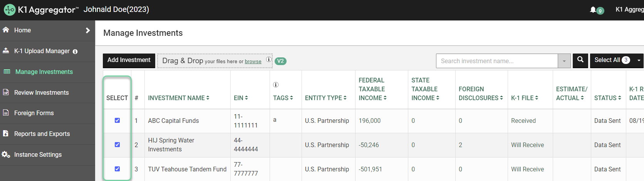Click the info icon above TAGS column
The height and width of the screenshot is (181, 644).
pos(276,85)
